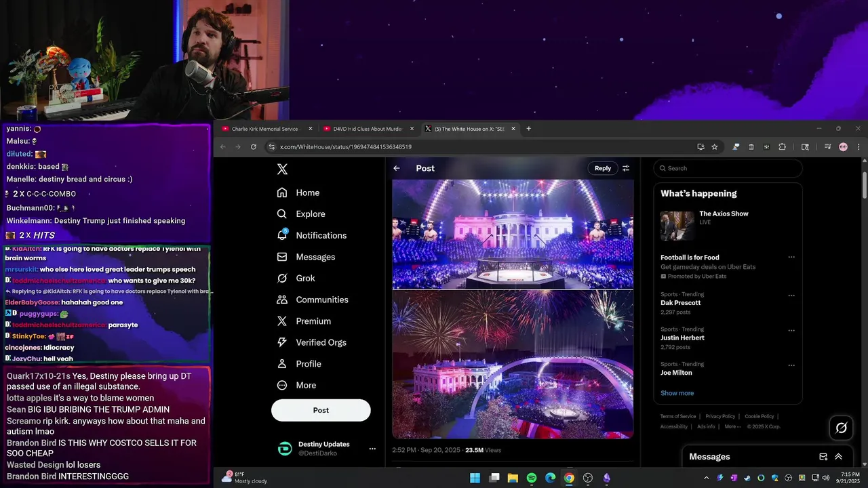Open options for Uber Eats promoted item
The width and height of the screenshot is (868, 488).
[791, 258]
